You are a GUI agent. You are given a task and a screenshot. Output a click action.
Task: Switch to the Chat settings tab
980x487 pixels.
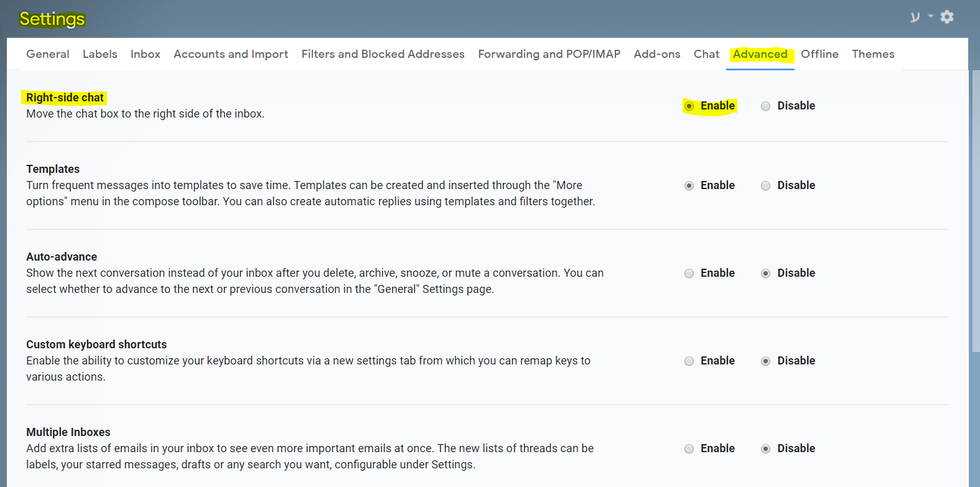pyautogui.click(x=706, y=54)
